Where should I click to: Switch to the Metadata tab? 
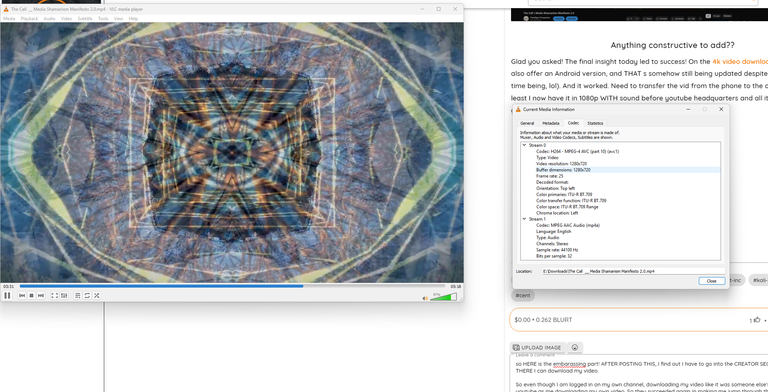[x=551, y=123]
